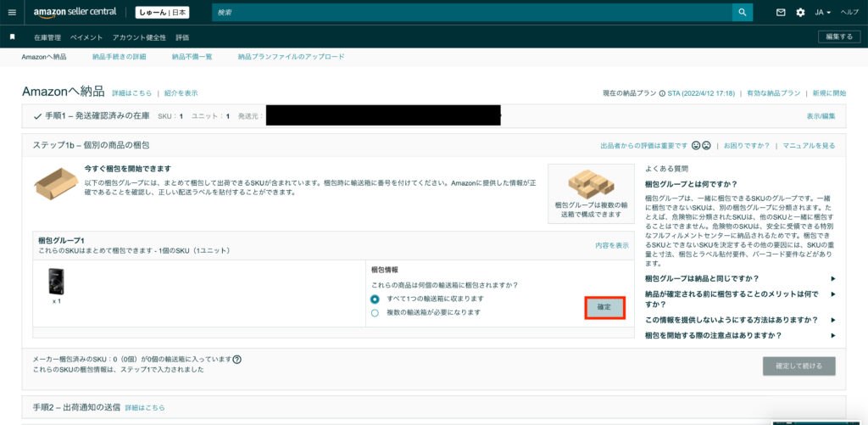The height and width of the screenshot is (425, 868).
Task: Click the sad face feedback icon
Action: click(x=706, y=146)
